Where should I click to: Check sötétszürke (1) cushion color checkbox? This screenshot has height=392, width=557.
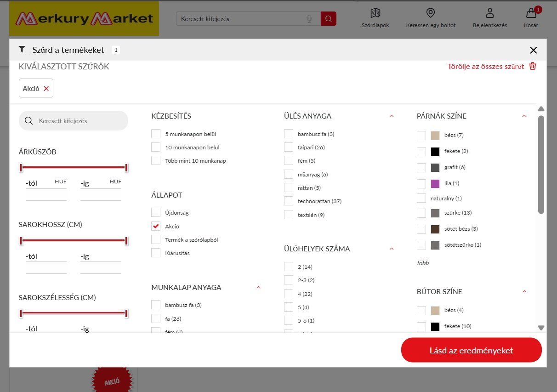[x=421, y=245]
